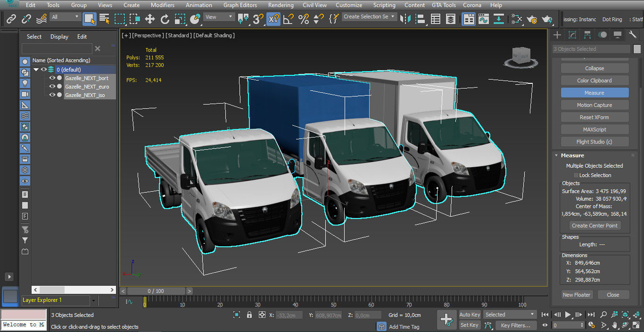Toggle Angle Snap in toolbar

point(289,19)
